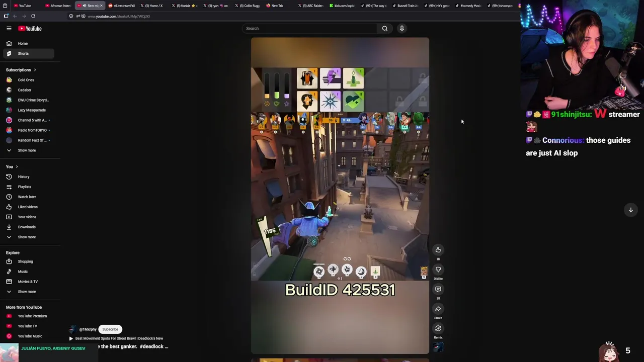Expand Subscriptions with Show more
Viewport: 644px width, 362px height.
tap(29, 150)
